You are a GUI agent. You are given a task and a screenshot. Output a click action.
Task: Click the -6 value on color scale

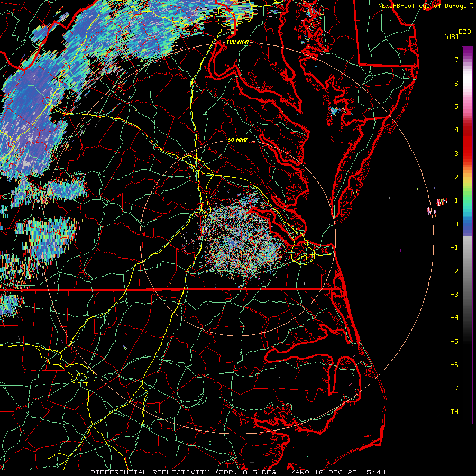(454, 365)
